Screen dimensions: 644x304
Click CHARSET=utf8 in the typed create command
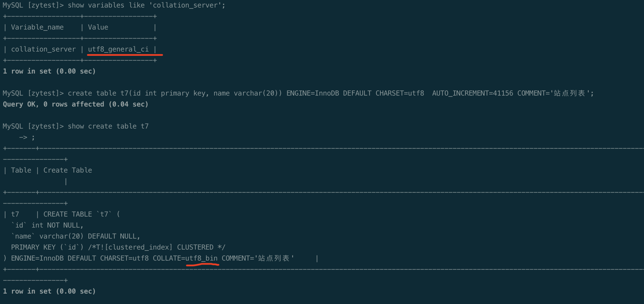click(x=400, y=93)
